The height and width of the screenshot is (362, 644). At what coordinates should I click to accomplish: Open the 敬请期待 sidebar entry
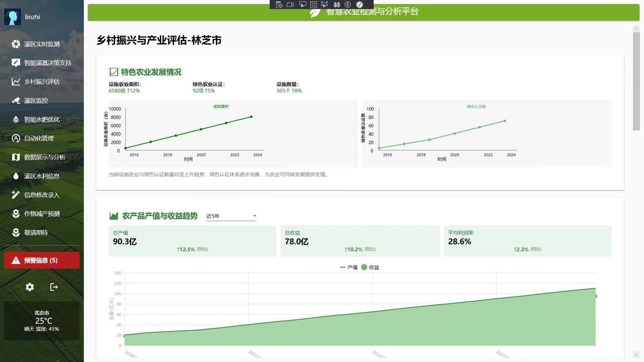click(x=42, y=232)
